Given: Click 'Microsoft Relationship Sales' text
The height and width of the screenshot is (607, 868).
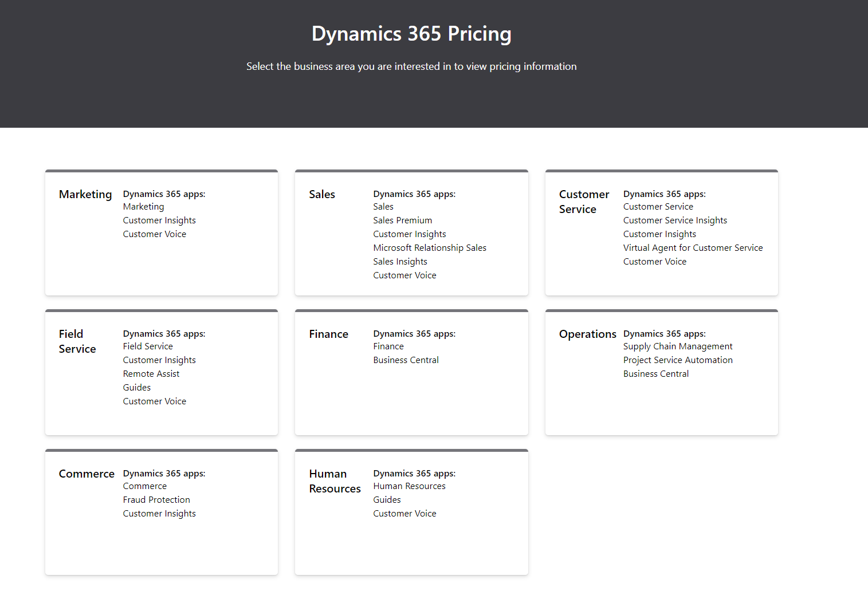Looking at the screenshot, I should tap(430, 248).
